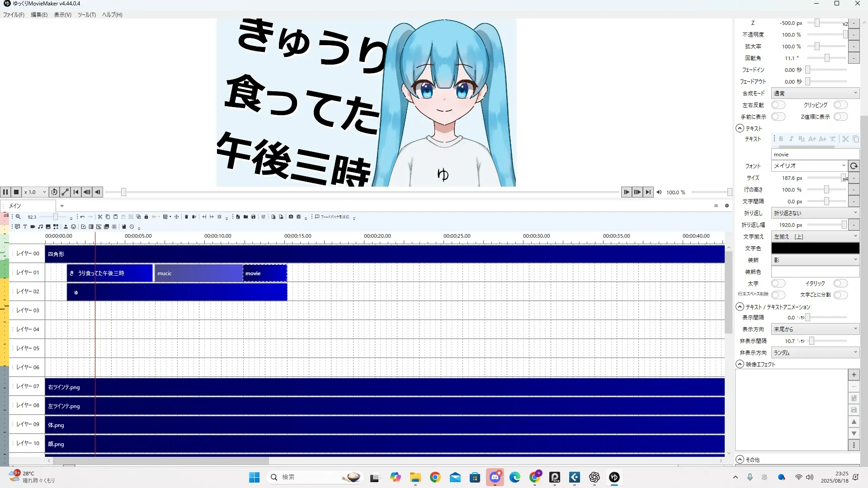Screen dimensions: 868x488
Task: Select the mucic clip on レイヤー 01
Action: coord(198,273)
